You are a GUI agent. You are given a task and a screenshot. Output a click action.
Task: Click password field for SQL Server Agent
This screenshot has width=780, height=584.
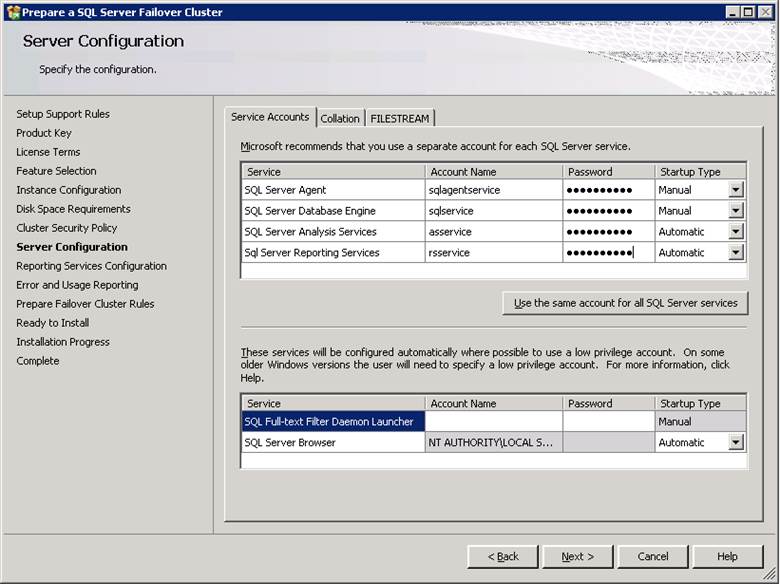pyautogui.click(x=609, y=190)
